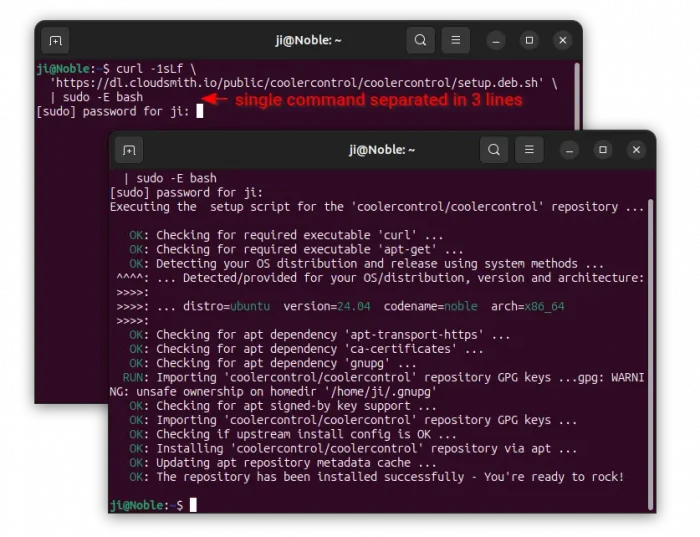Click the 'codename=noble' value
Image resolution: width=700 pixels, height=537 pixels.
pyautogui.click(x=430, y=307)
